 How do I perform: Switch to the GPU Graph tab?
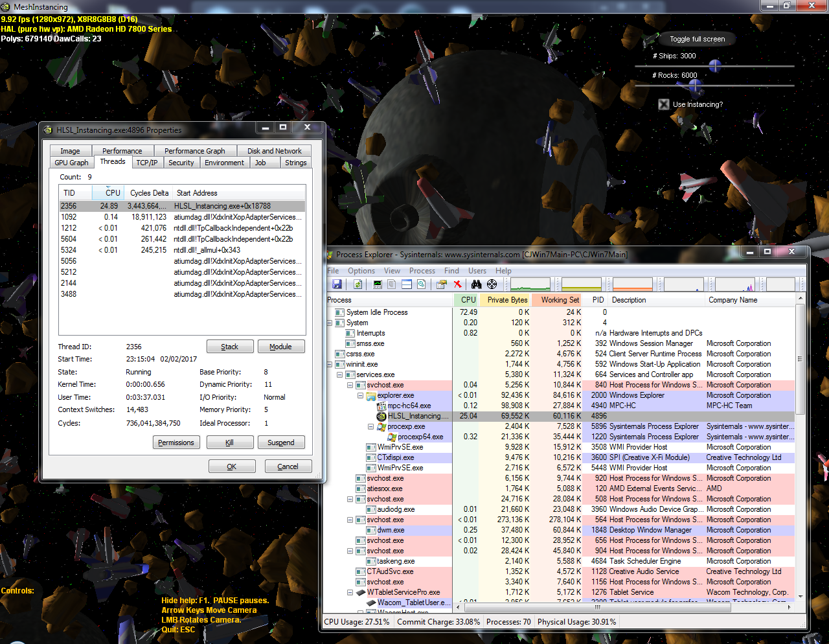point(71,163)
